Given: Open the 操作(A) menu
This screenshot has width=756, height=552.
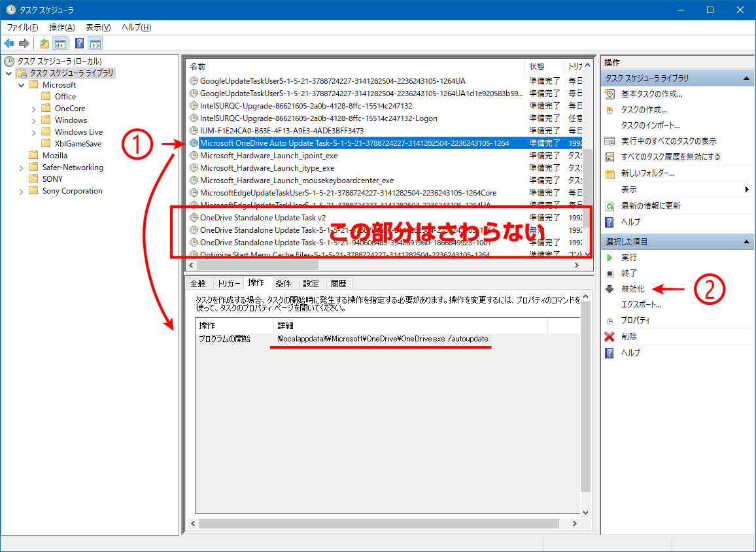Looking at the screenshot, I should [61, 27].
